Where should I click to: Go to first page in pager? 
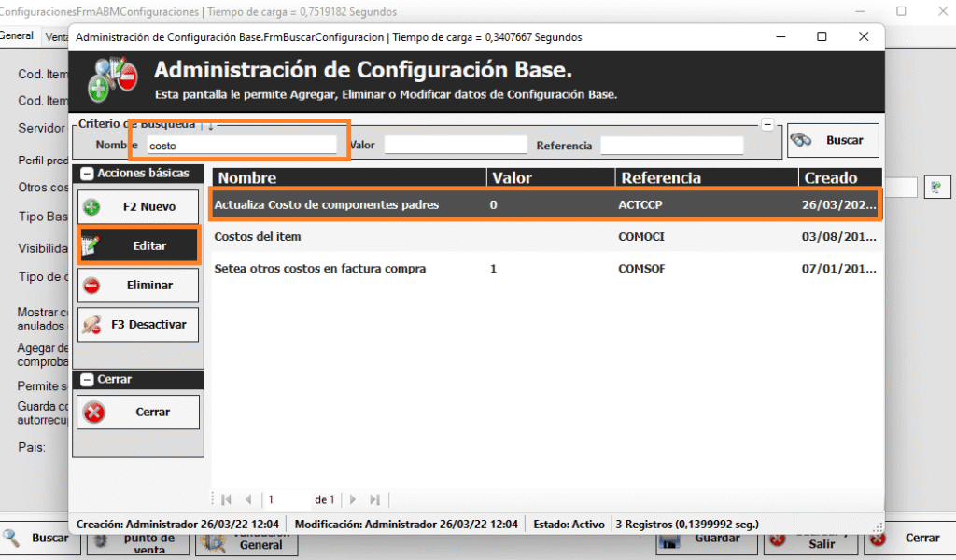pos(226,499)
